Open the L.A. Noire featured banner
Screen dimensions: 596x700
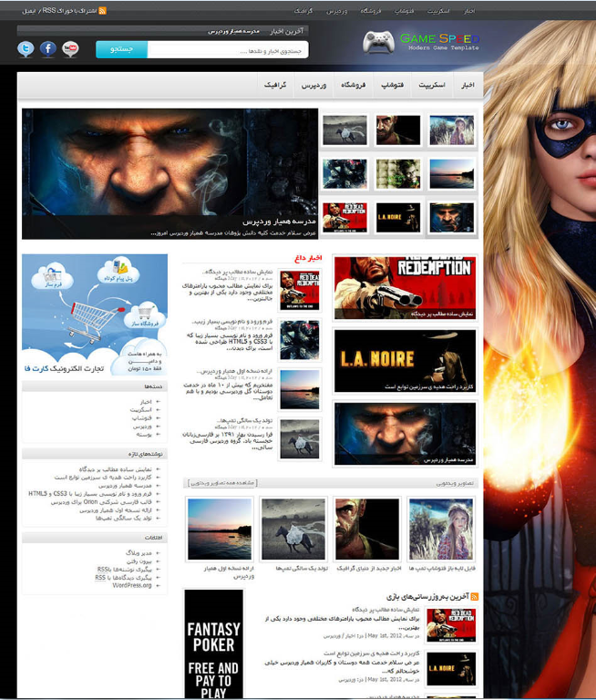(x=404, y=360)
